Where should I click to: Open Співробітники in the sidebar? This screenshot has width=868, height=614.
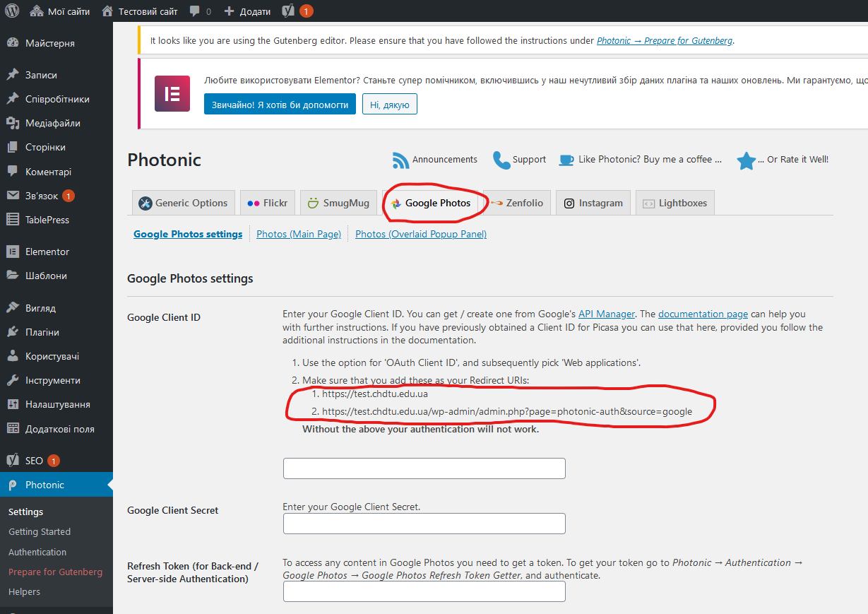point(57,99)
